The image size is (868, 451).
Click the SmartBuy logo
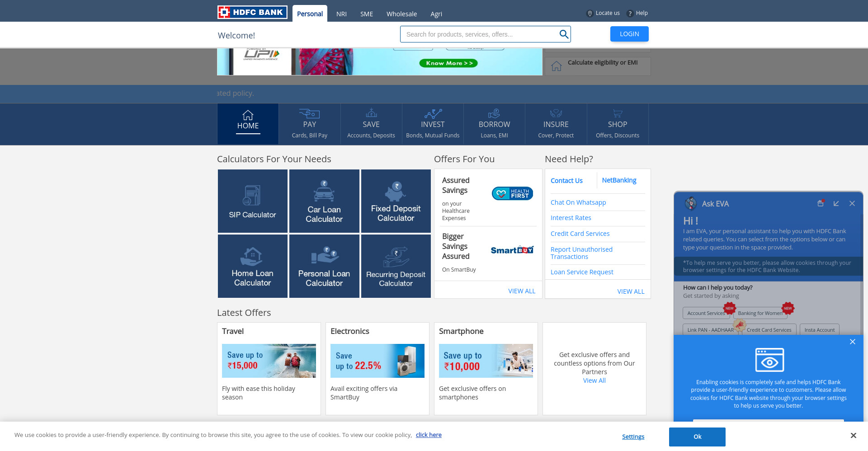point(512,250)
